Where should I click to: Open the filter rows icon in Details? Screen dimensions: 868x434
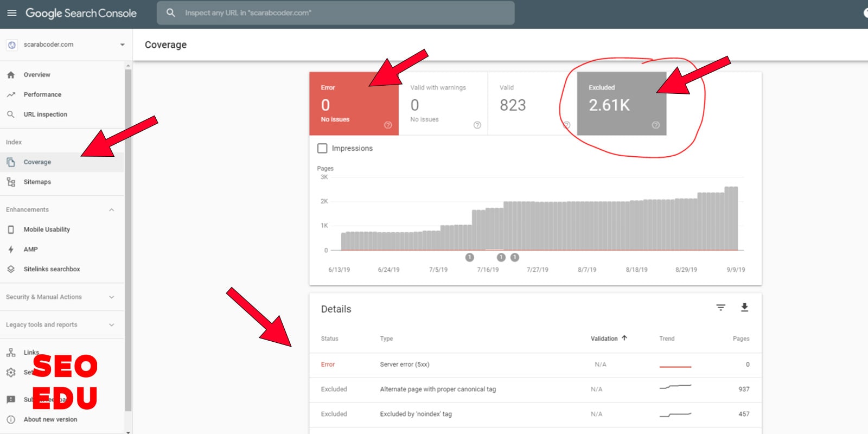[x=720, y=308]
